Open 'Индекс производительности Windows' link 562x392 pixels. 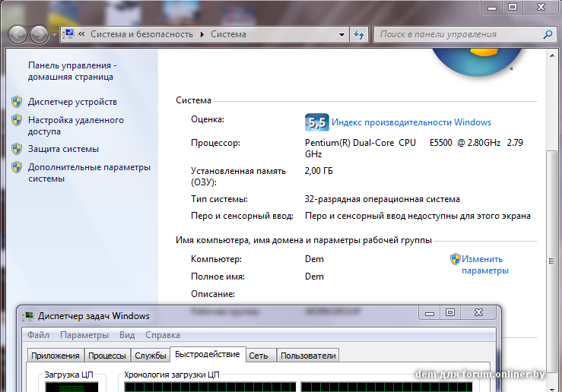point(411,122)
